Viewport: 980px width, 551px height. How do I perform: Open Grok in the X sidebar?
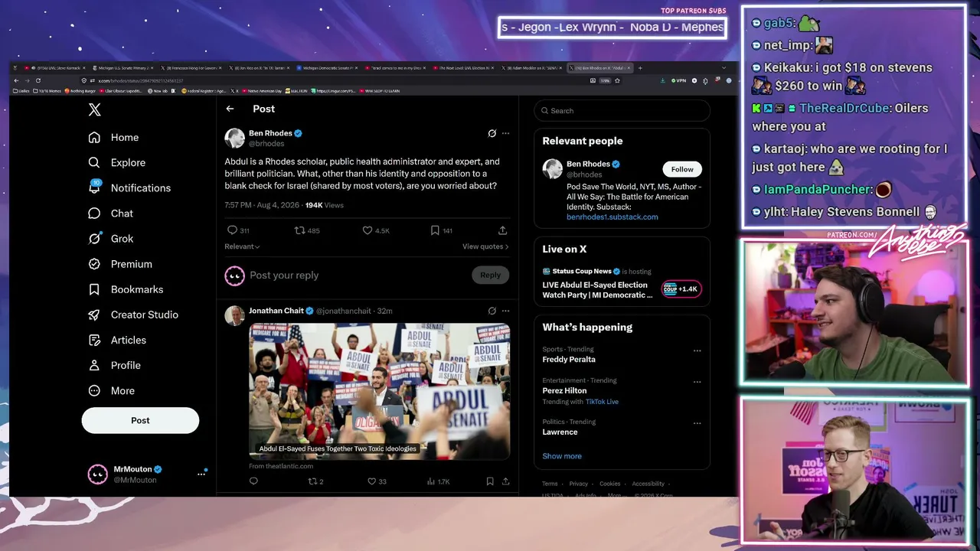[x=110, y=239]
